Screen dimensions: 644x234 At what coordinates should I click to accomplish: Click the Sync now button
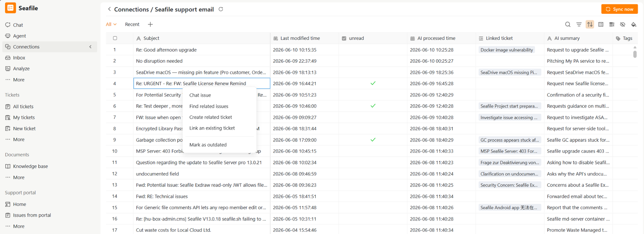pyautogui.click(x=620, y=9)
